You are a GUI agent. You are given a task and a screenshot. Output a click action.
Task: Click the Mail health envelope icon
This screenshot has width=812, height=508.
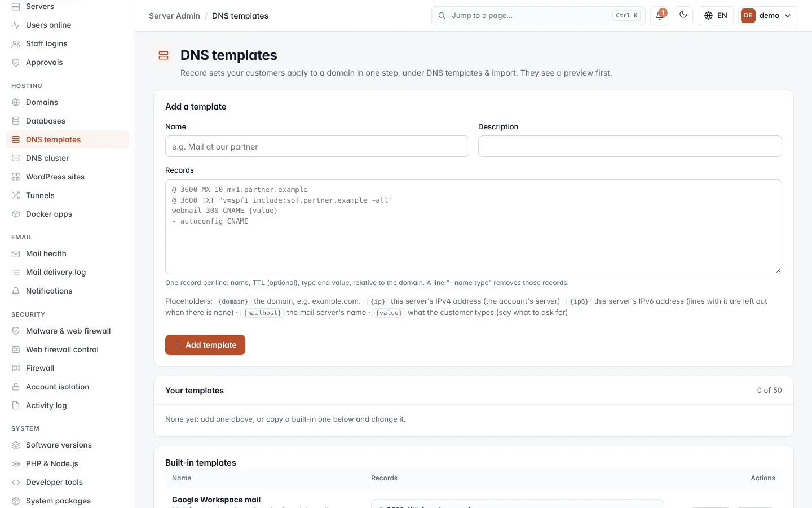coord(16,254)
